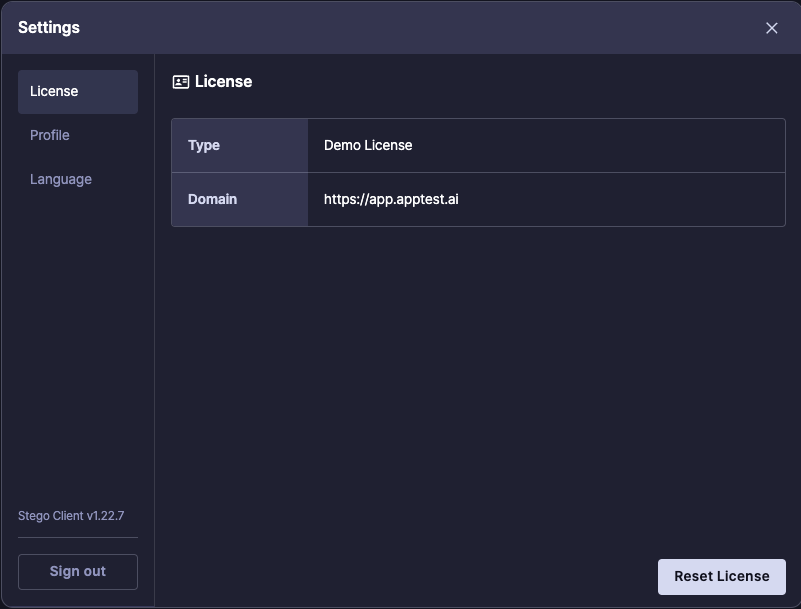The height and width of the screenshot is (609, 801).
Task: Click the empty right end of Domain row
Action: [x=700, y=199]
